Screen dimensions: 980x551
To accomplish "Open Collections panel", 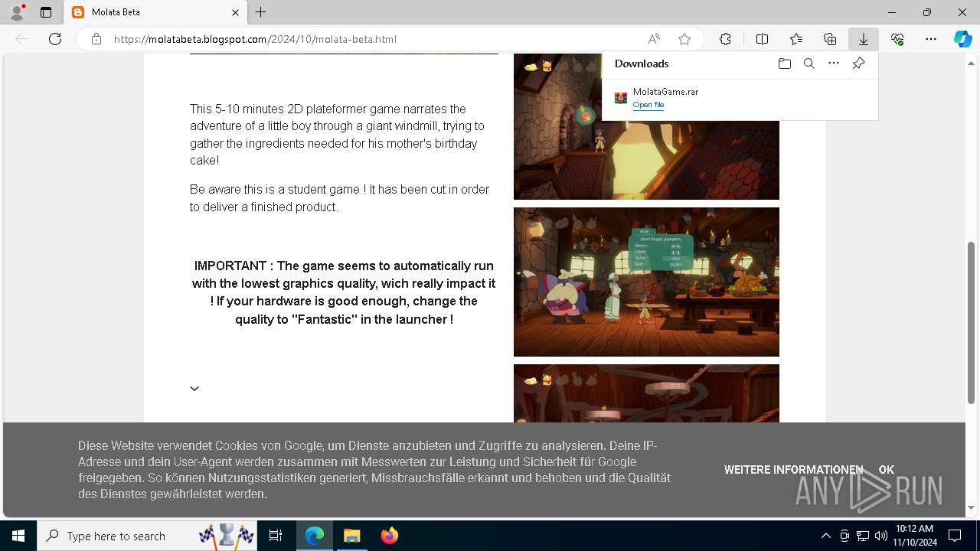I will (x=830, y=39).
